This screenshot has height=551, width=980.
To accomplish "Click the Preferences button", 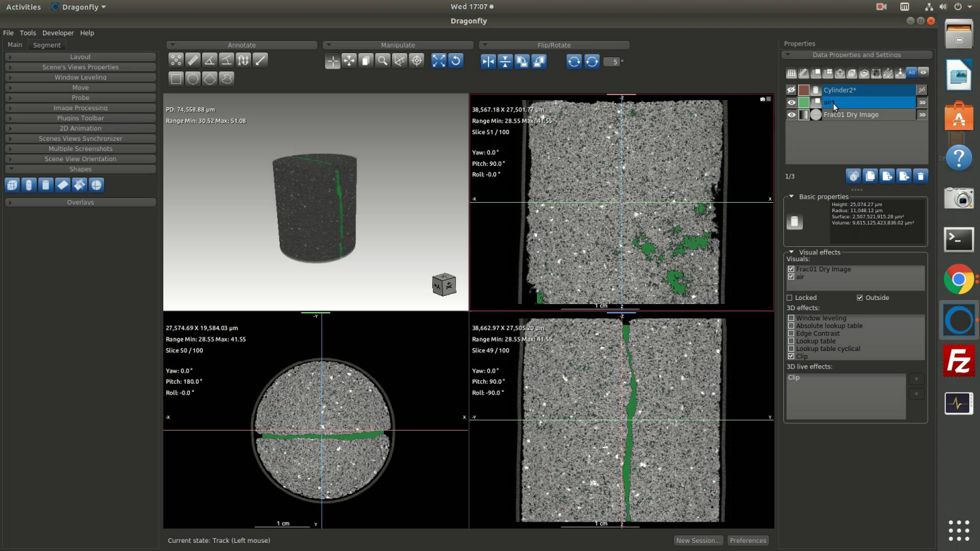I will tap(748, 540).
